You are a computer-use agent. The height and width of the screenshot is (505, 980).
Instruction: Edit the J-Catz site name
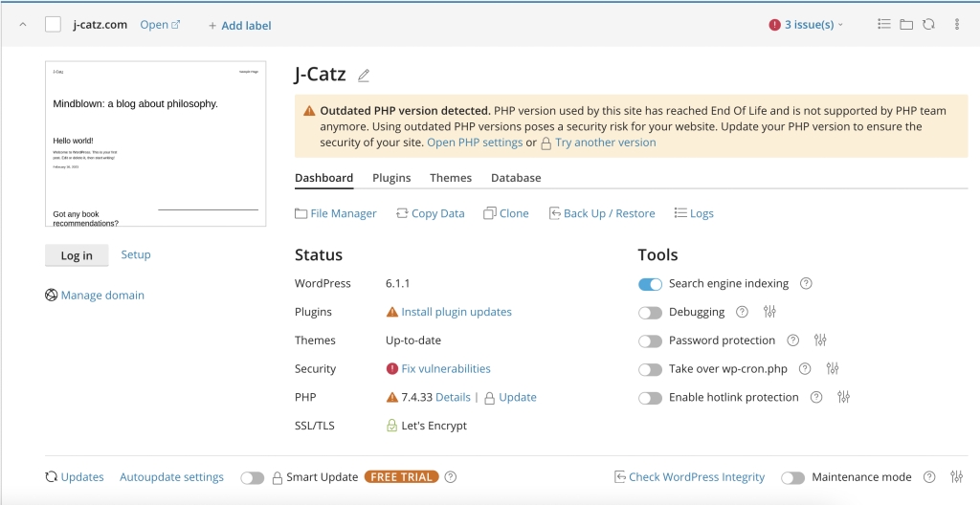pos(363,76)
